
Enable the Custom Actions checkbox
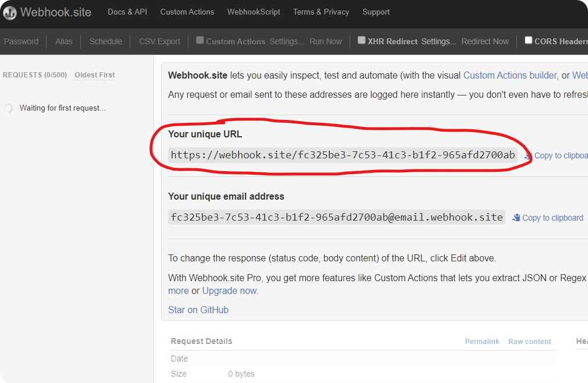click(x=200, y=40)
